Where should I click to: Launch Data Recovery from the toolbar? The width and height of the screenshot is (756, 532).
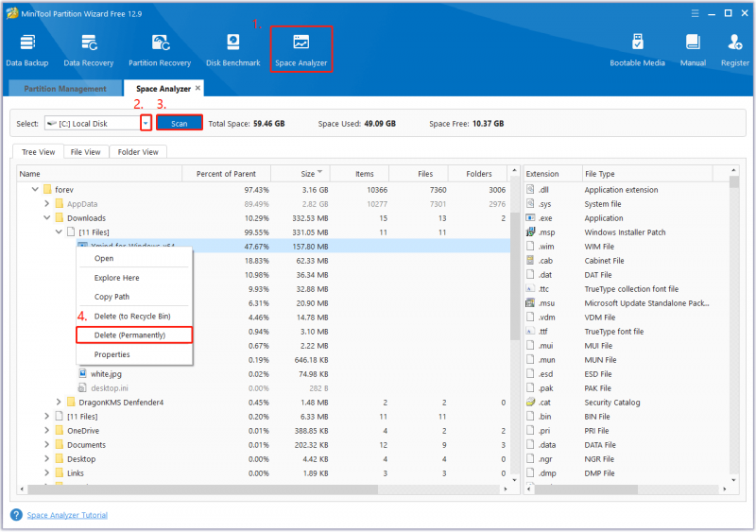coord(89,50)
